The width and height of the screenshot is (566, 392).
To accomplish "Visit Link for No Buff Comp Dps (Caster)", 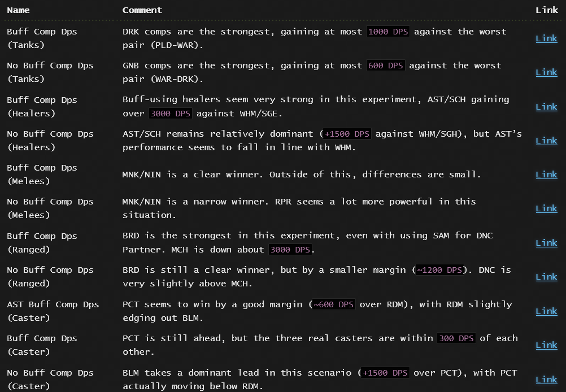I will coord(546,380).
